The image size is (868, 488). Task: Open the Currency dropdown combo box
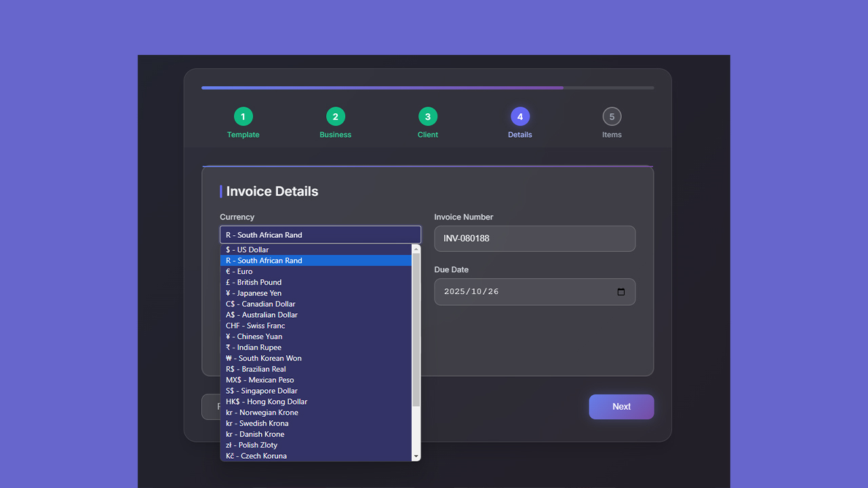pos(320,234)
